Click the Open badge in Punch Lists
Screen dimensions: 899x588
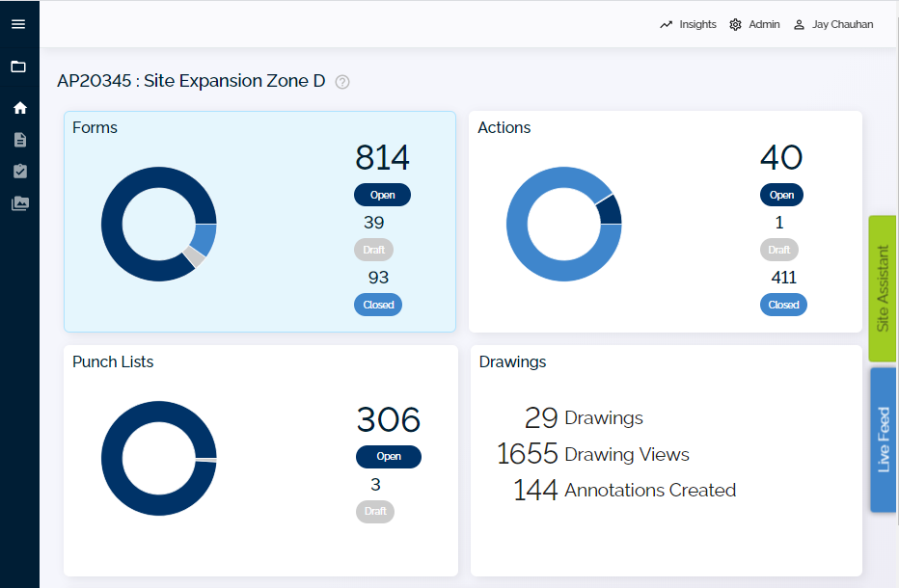click(x=389, y=457)
